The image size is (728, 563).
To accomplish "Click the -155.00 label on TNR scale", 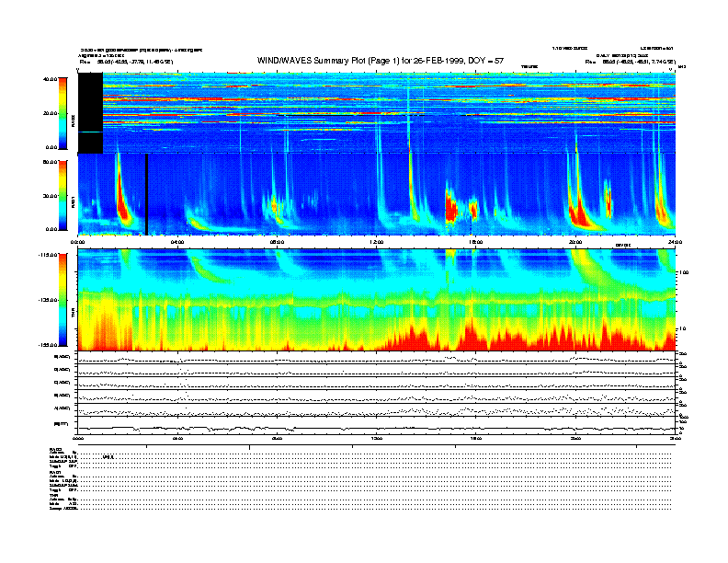I will click(x=48, y=345).
